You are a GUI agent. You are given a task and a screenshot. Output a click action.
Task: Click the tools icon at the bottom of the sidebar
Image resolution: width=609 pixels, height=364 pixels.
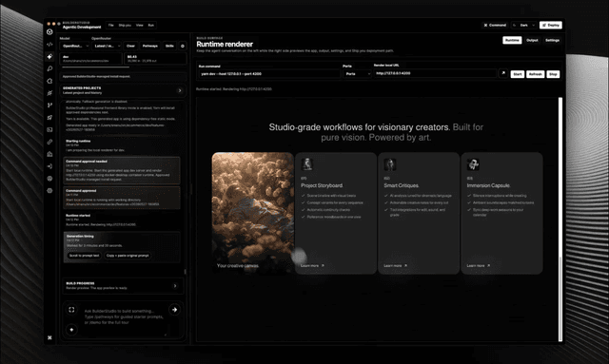tap(49, 337)
